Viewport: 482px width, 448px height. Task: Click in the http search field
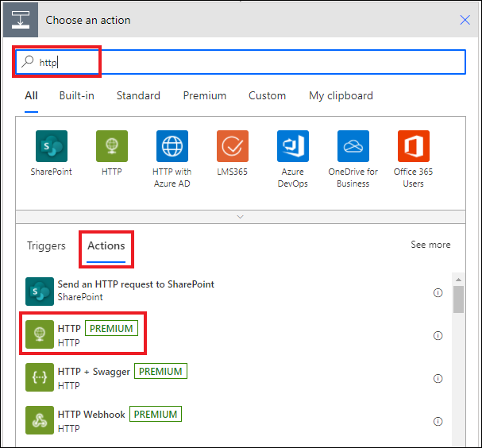point(241,62)
